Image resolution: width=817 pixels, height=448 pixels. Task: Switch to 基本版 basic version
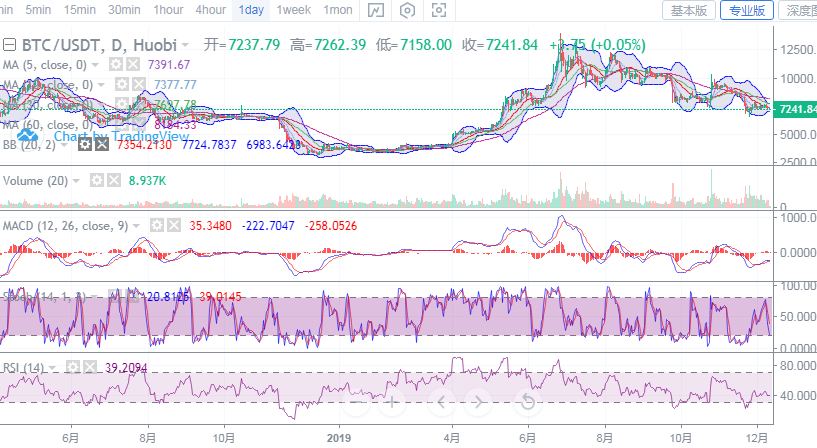click(689, 10)
